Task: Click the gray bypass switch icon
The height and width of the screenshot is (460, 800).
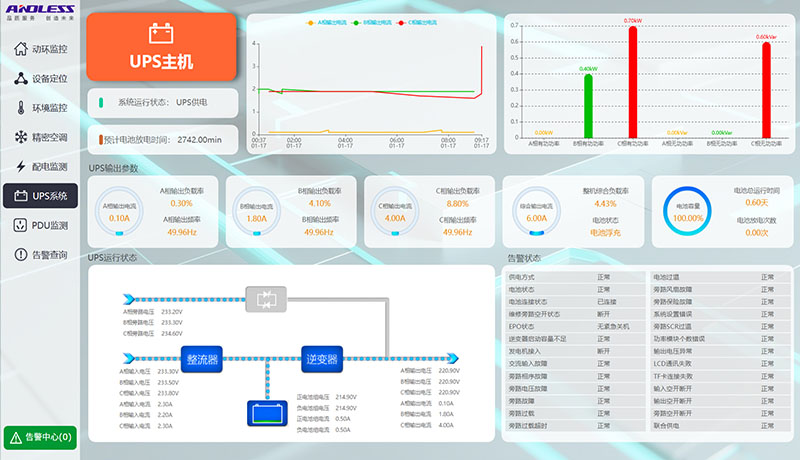Action: 267,298
